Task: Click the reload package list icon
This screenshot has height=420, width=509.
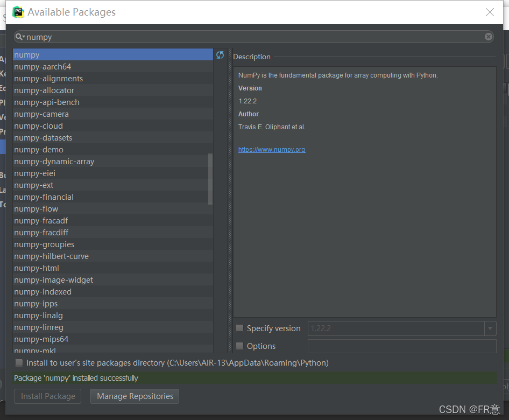Action: 220,55
